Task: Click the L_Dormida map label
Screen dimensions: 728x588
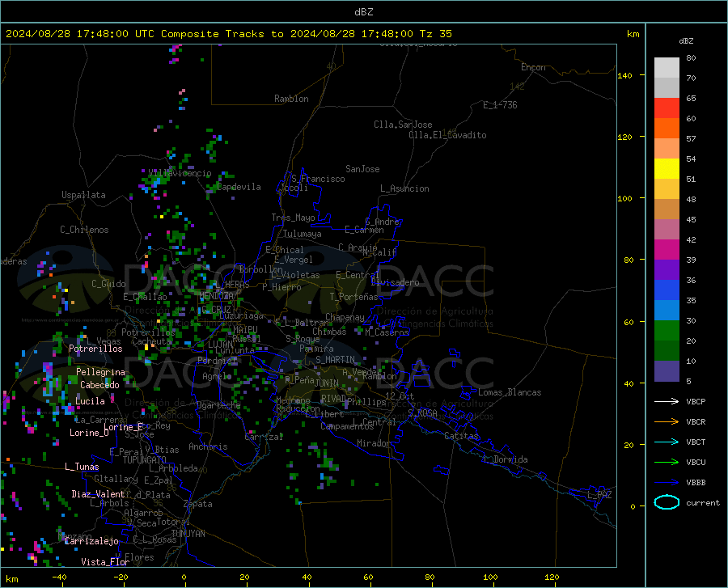Action: point(506,459)
